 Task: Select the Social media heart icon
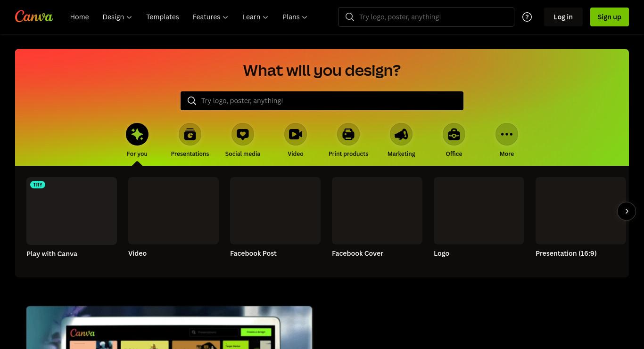point(243,134)
